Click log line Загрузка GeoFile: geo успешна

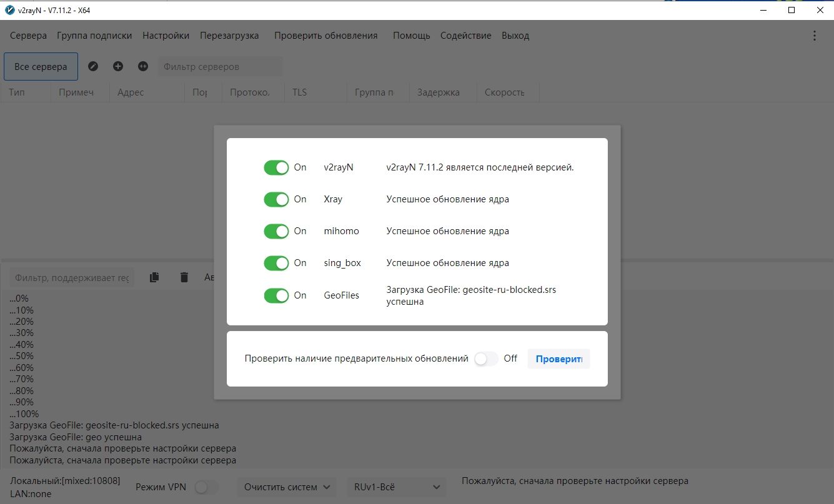[x=76, y=437]
